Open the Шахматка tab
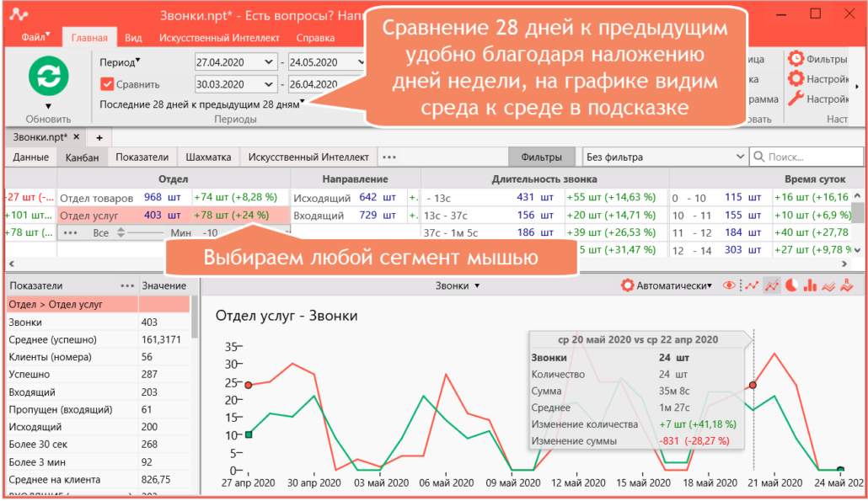 [208, 157]
